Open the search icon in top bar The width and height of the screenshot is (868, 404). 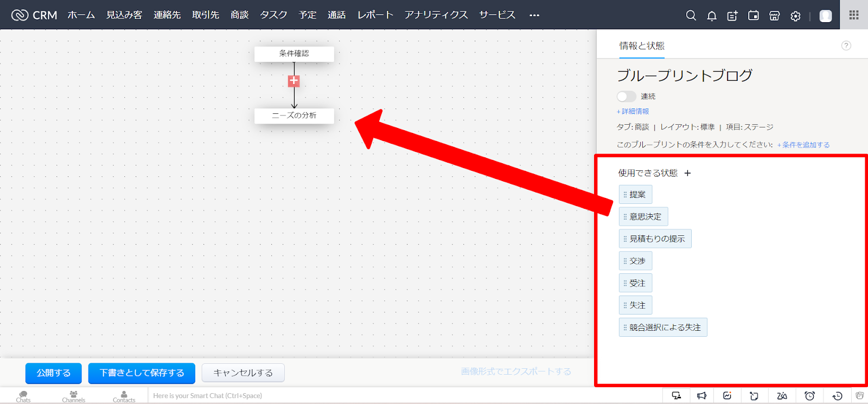point(691,16)
